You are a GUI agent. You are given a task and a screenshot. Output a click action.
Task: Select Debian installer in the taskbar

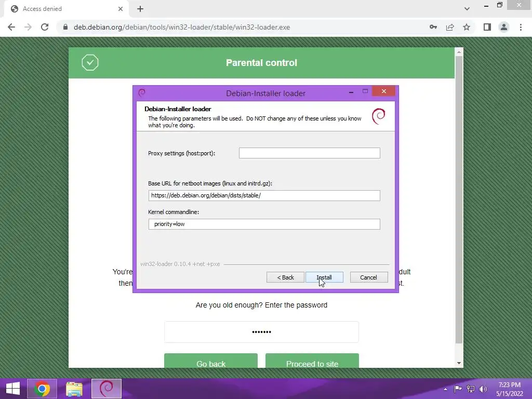point(107,389)
